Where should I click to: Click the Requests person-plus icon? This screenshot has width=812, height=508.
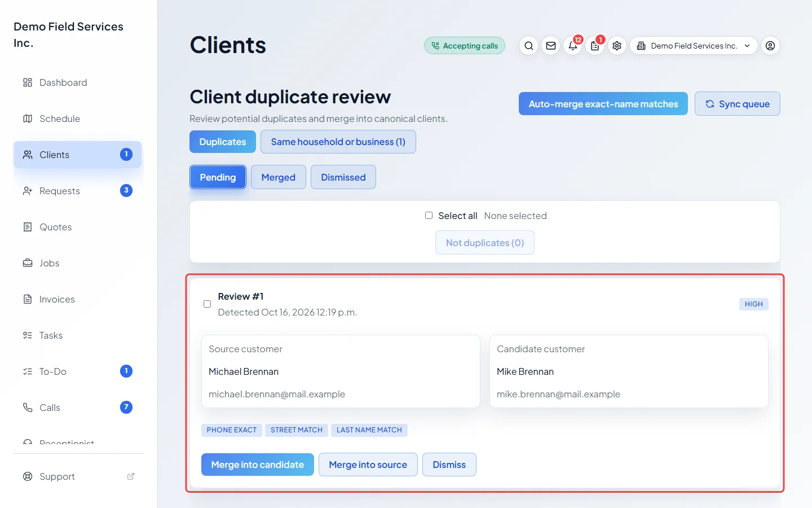pyautogui.click(x=28, y=191)
